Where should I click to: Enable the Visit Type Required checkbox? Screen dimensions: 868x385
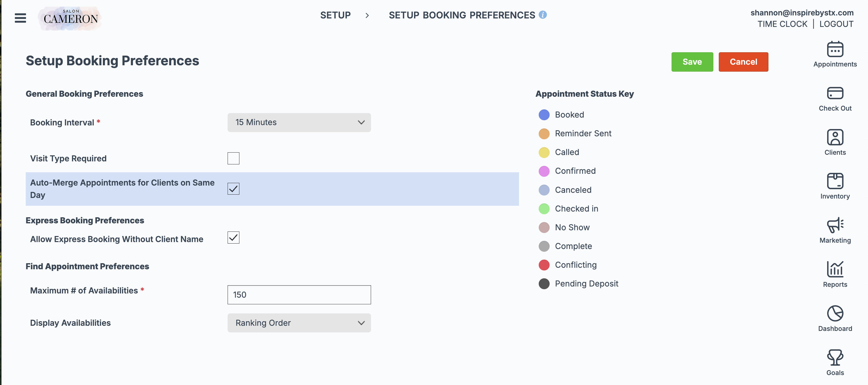click(233, 158)
